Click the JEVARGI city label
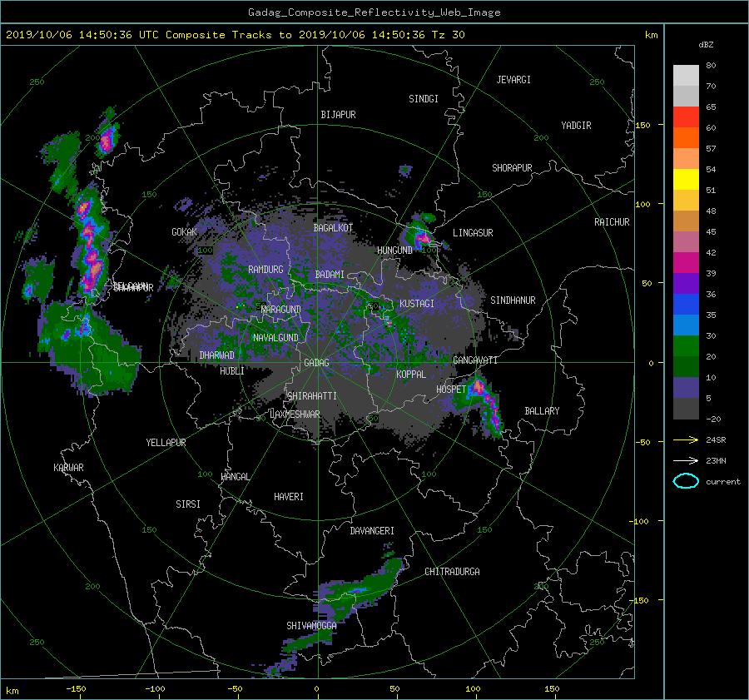 (x=513, y=80)
